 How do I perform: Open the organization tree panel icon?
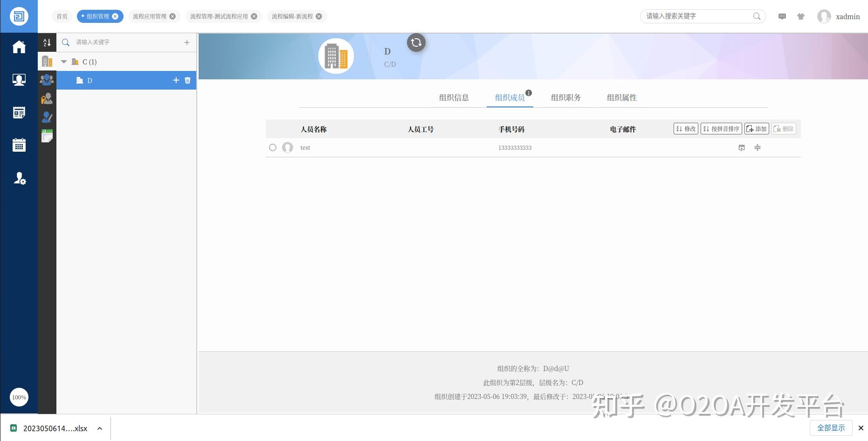(47, 61)
